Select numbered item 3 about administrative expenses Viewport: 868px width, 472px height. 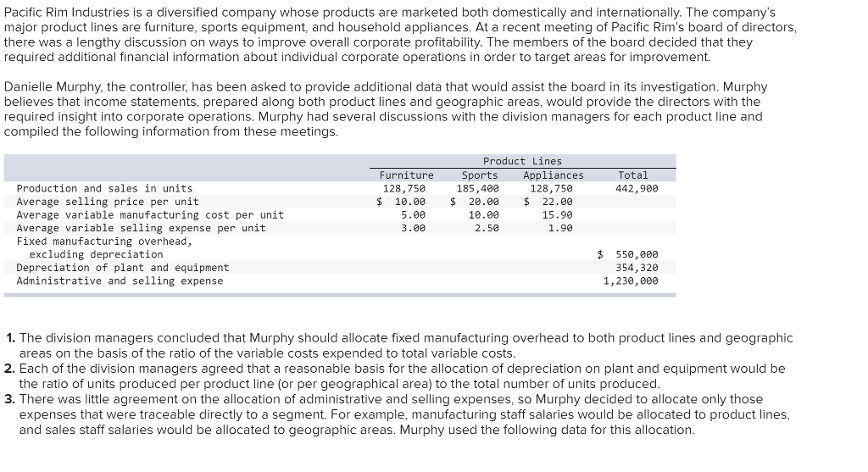(x=398, y=414)
